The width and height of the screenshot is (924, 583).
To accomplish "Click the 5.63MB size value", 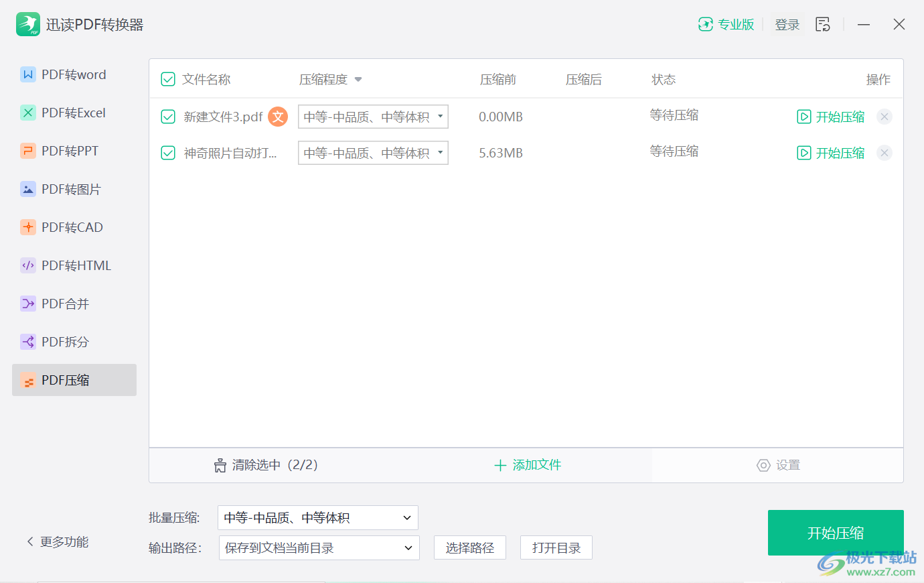I will (501, 153).
